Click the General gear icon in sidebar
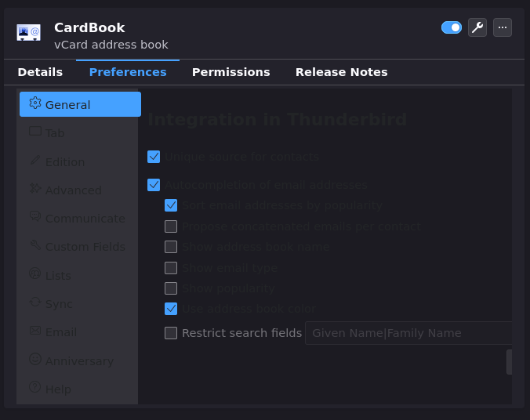Viewport: 530px width, 420px height. coord(34,103)
